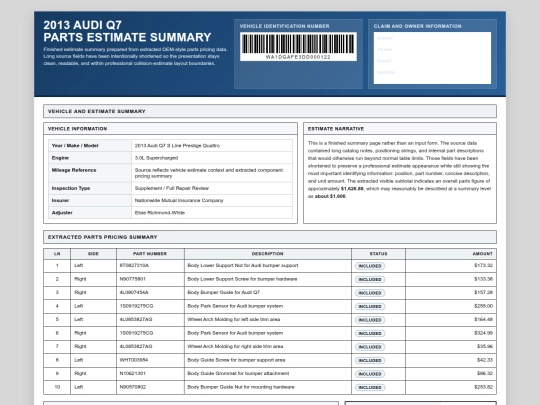540x405 pixels.
Task: Select 'Wheel Arch Molding for left side trim area'
Action: [233, 319]
